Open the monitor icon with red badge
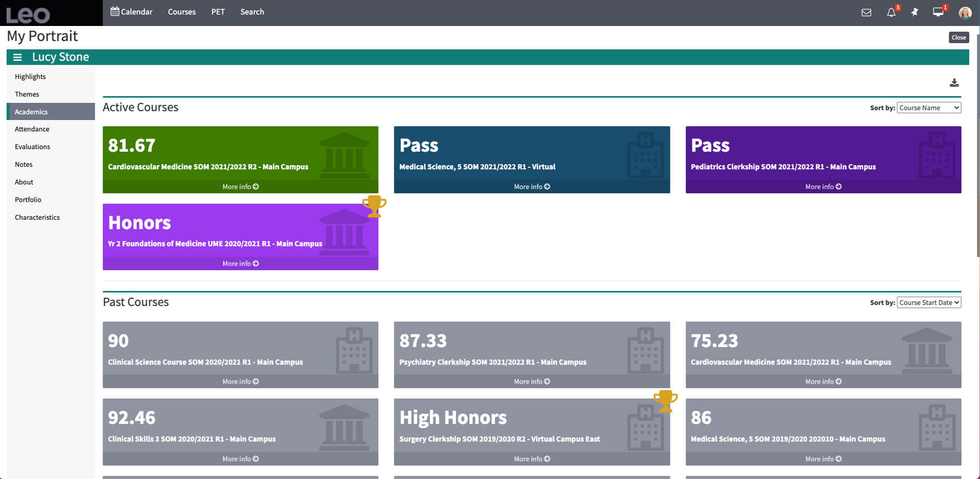980x479 pixels. point(938,12)
